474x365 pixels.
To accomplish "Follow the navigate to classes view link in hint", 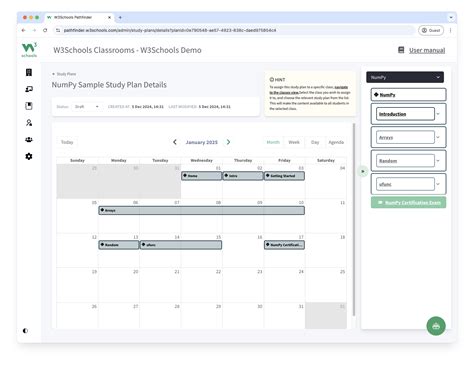I will pyautogui.click(x=308, y=90).
